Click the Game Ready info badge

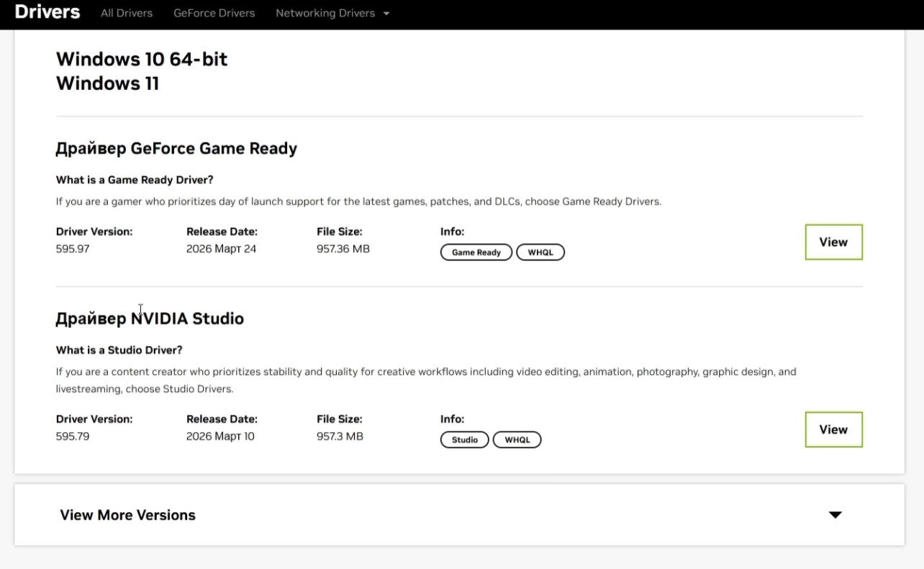pyautogui.click(x=476, y=252)
